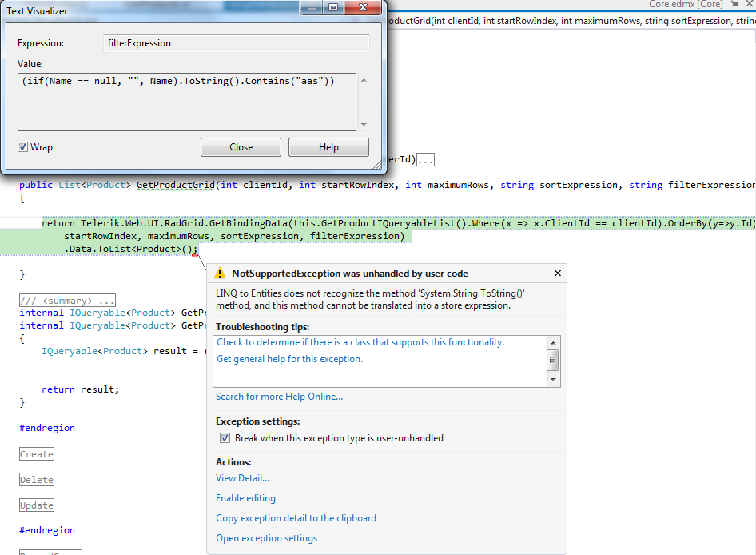Close the Text Visualizer with Close button
Viewport: 756px width, 555px height.
point(241,147)
